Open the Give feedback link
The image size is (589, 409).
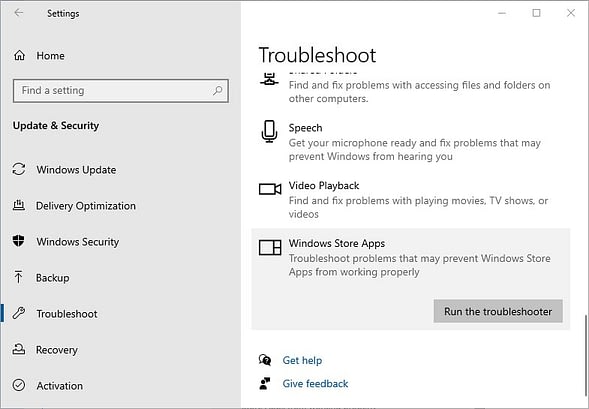[315, 384]
